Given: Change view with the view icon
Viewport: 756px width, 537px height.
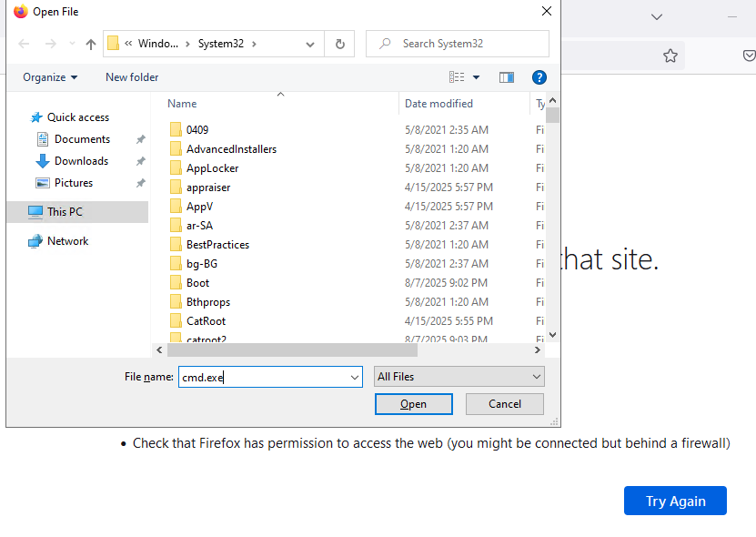Looking at the screenshot, I should pyautogui.click(x=457, y=77).
